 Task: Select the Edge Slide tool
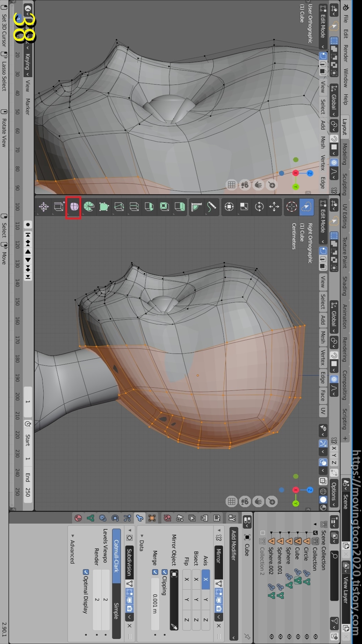pyautogui.click(x=59, y=207)
